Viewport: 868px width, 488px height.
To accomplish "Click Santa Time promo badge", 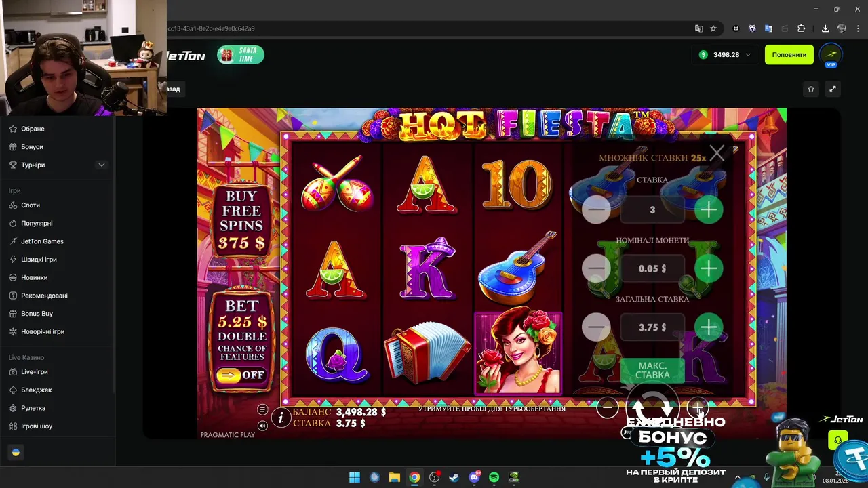I will [241, 55].
